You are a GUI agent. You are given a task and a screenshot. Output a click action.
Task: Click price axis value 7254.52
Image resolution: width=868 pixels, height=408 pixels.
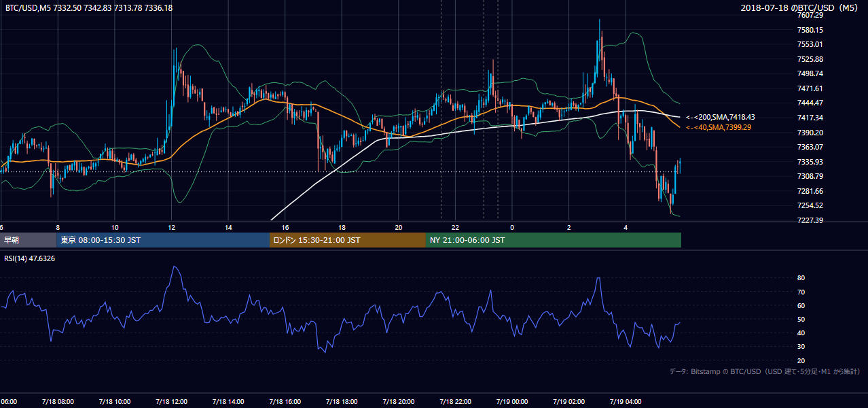[x=810, y=205]
